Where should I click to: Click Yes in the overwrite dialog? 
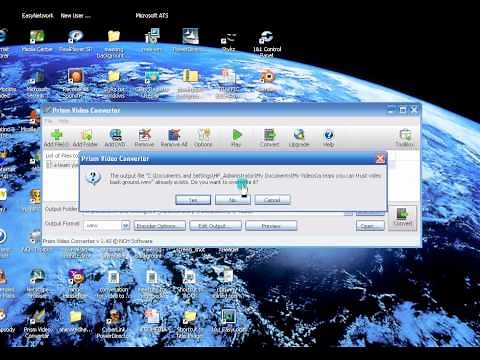point(193,200)
